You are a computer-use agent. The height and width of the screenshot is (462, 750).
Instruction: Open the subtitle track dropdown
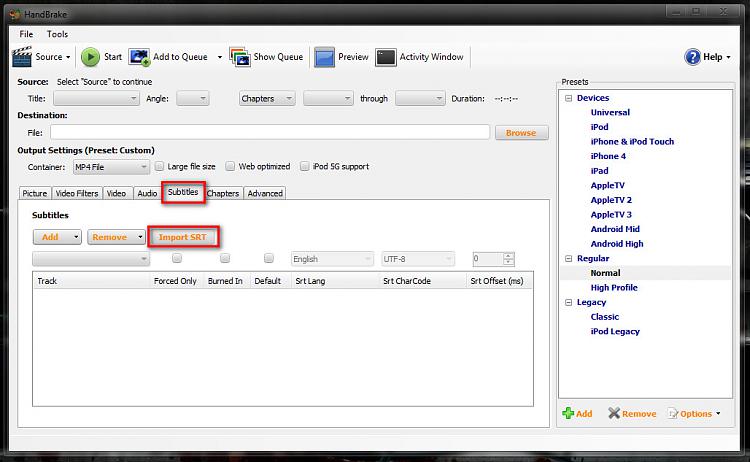click(x=91, y=259)
